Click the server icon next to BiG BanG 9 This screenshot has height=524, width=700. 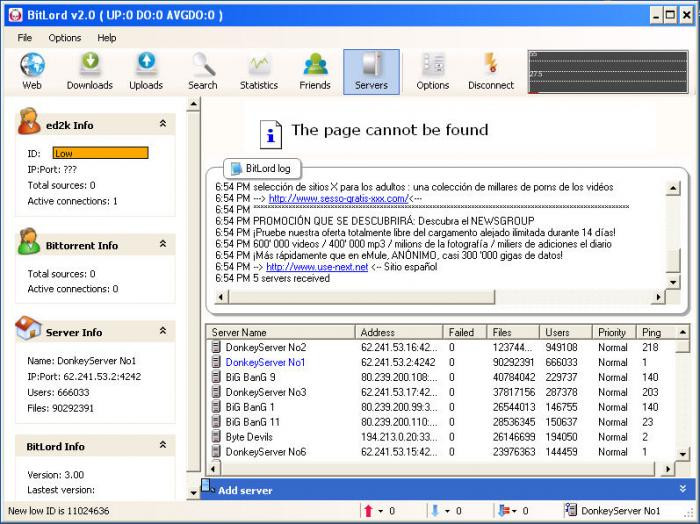pos(216,377)
